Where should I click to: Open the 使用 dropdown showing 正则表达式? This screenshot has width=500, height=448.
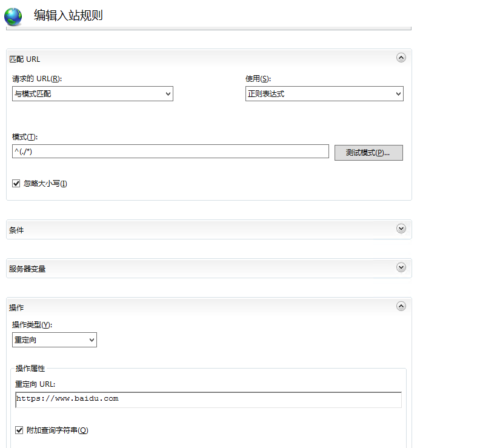tap(324, 94)
